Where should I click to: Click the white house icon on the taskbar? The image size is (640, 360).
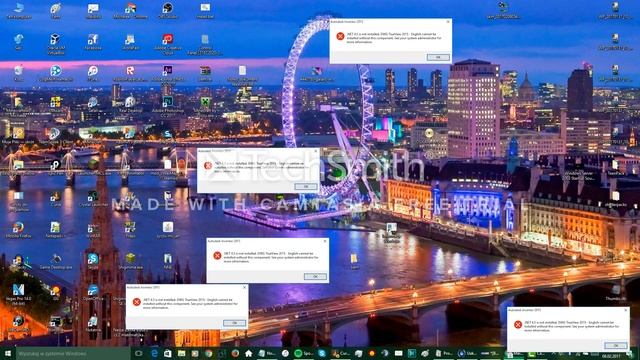point(249,353)
